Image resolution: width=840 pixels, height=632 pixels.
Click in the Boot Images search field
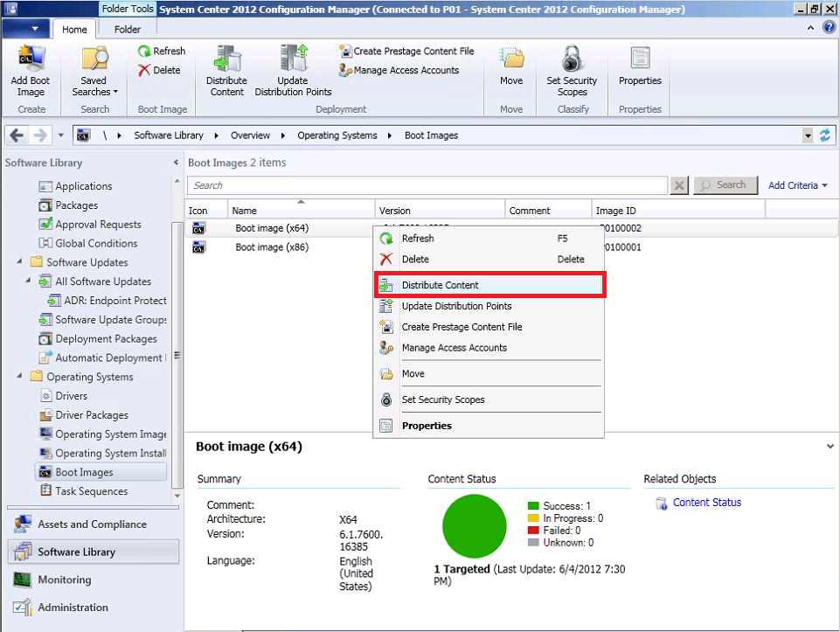[427, 185]
